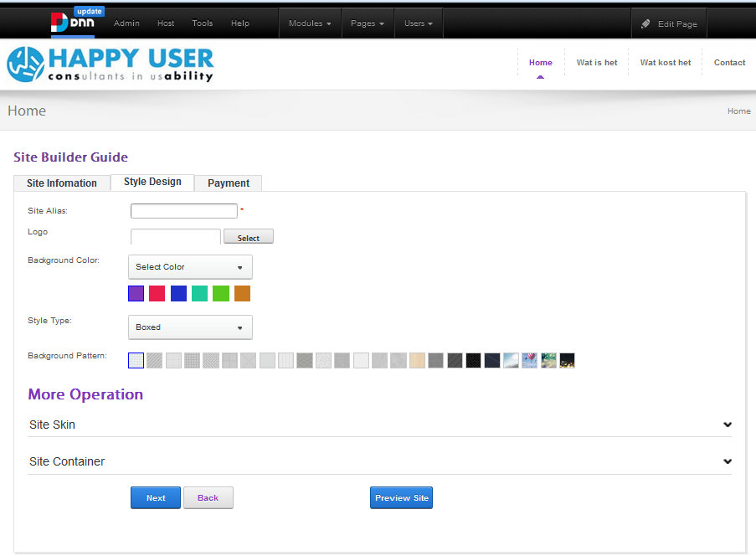Switch to the Site Infomation tab
The image size is (756, 556).
coord(62,183)
